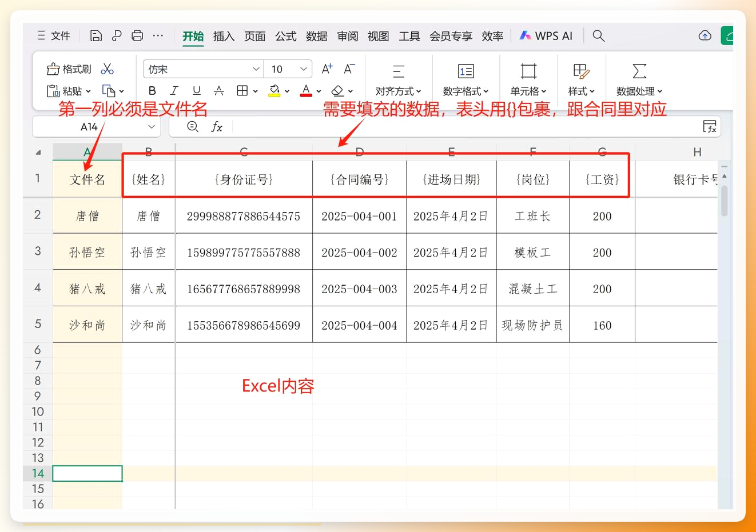Click the scissors Cut icon
Image resolution: width=756 pixels, height=532 pixels.
point(107,69)
